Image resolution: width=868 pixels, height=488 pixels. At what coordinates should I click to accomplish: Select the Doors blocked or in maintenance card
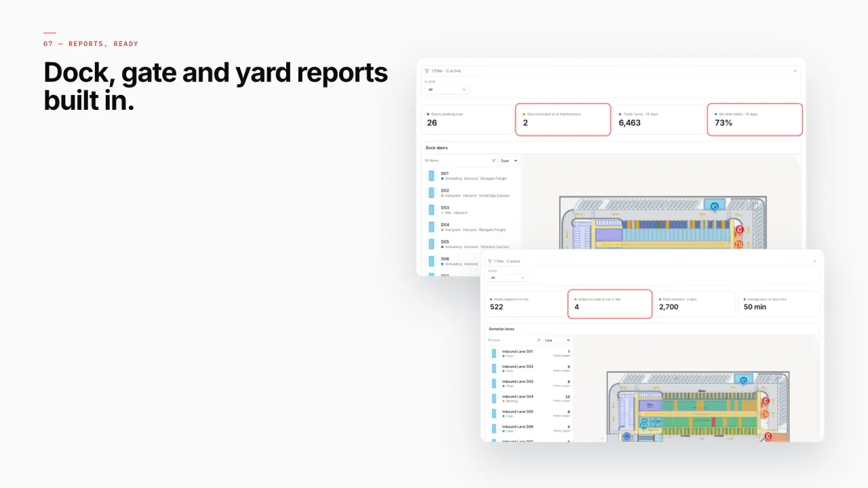(x=563, y=120)
